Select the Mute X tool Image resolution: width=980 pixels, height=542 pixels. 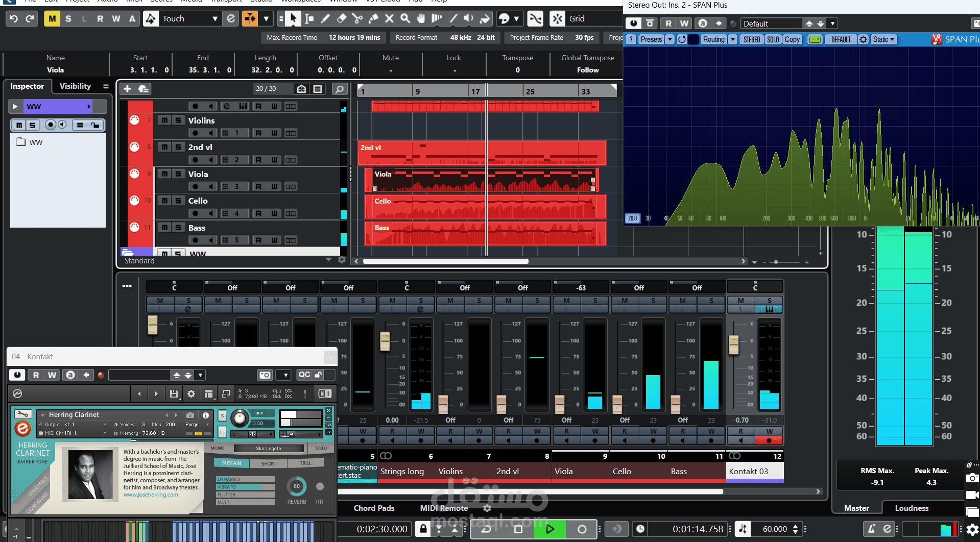coord(389,19)
